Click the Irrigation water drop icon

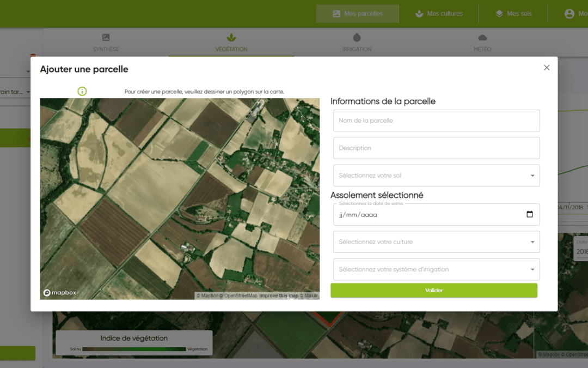click(357, 37)
